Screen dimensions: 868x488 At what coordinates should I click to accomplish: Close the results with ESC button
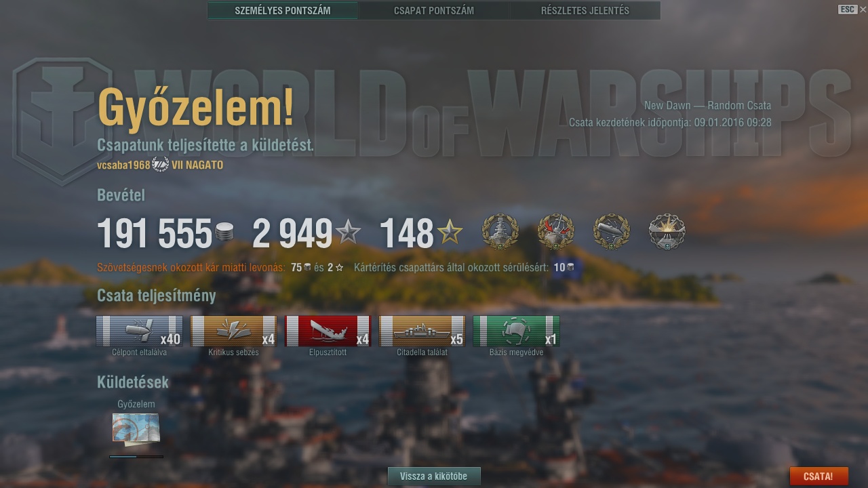pos(848,9)
